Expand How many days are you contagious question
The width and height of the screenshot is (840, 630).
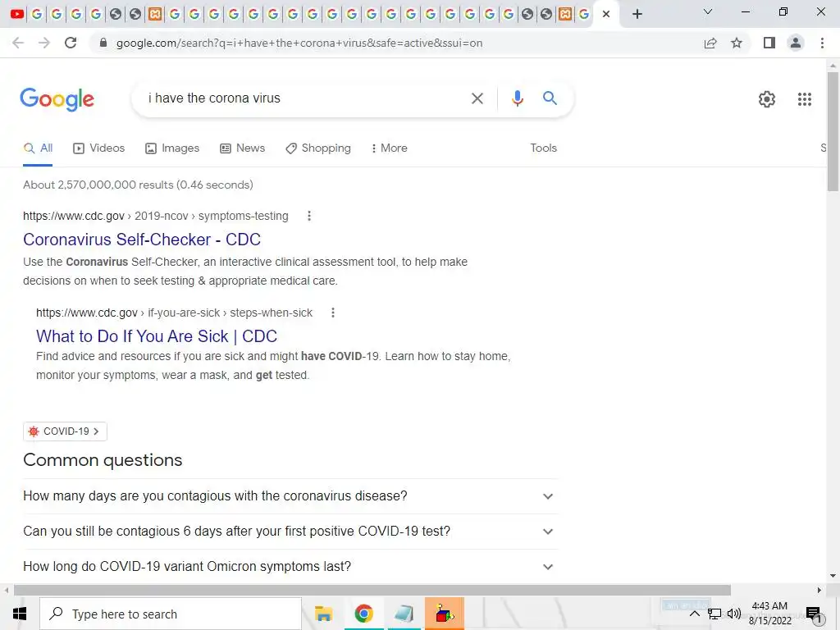pos(290,496)
